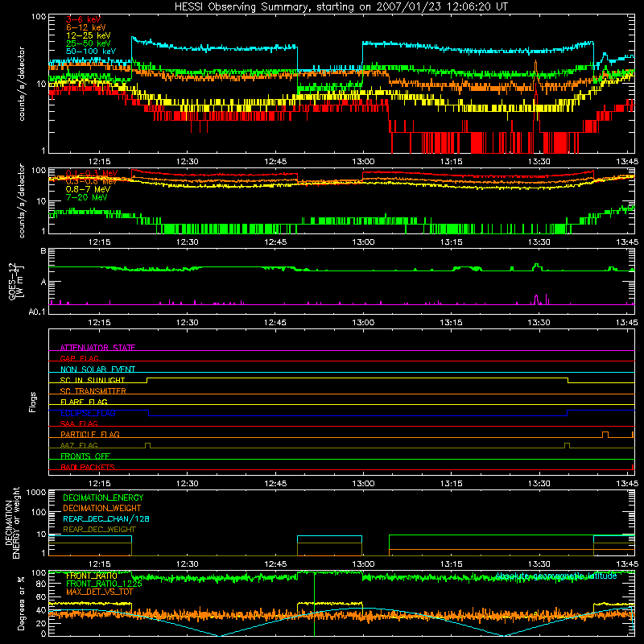Click the GOES-12 axis title
The width and height of the screenshot is (644, 644).
[x=15, y=281]
